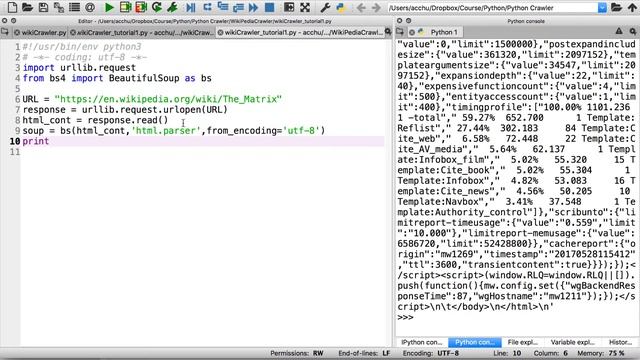Click 'urllib.request.urlopen(URL)' on line 7
Screen dimensions: 640x360
tap(155, 110)
